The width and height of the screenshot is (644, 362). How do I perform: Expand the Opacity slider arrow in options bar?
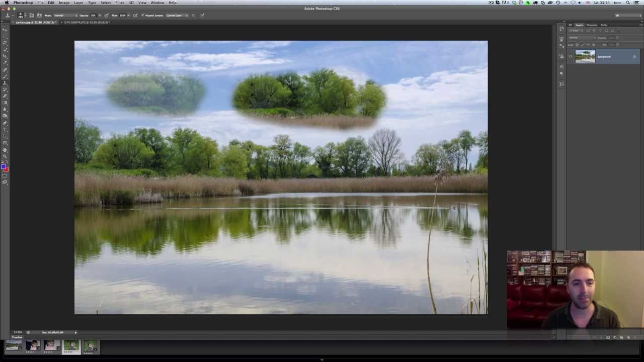100,15
